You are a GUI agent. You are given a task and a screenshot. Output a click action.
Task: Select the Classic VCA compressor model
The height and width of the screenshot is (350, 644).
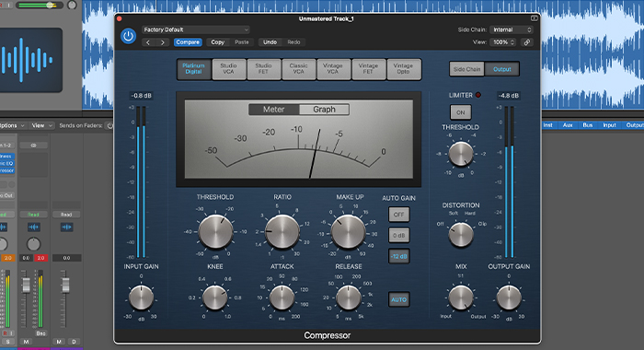tap(299, 69)
